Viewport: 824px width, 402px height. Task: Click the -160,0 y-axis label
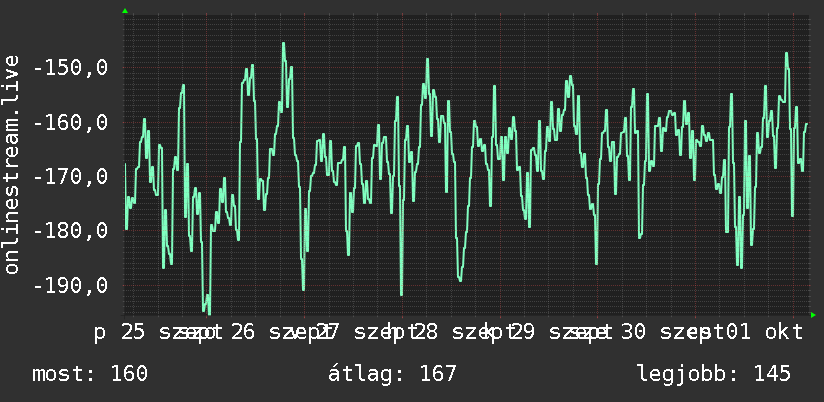tap(70, 123)
